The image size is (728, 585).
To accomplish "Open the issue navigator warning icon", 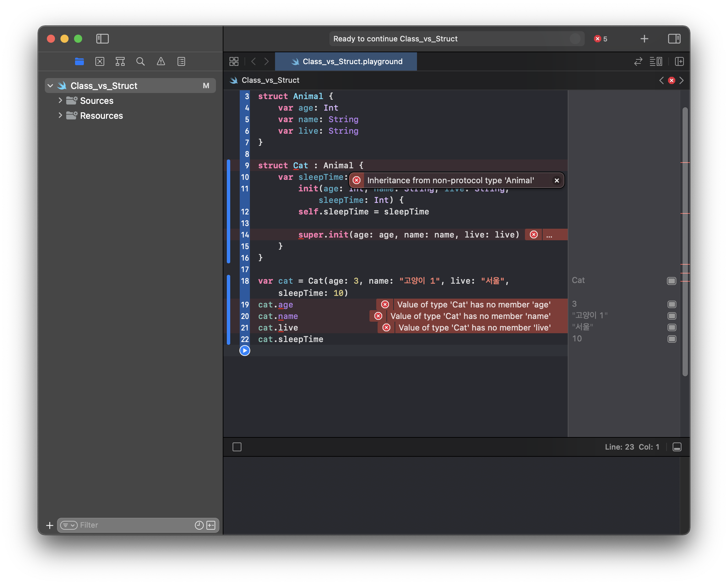I will click(x=161, y=61).
